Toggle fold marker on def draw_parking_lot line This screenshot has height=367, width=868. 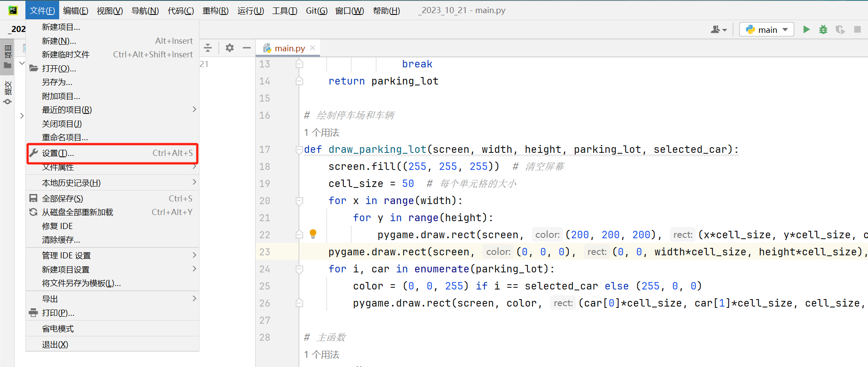click(x=299, y=149)
